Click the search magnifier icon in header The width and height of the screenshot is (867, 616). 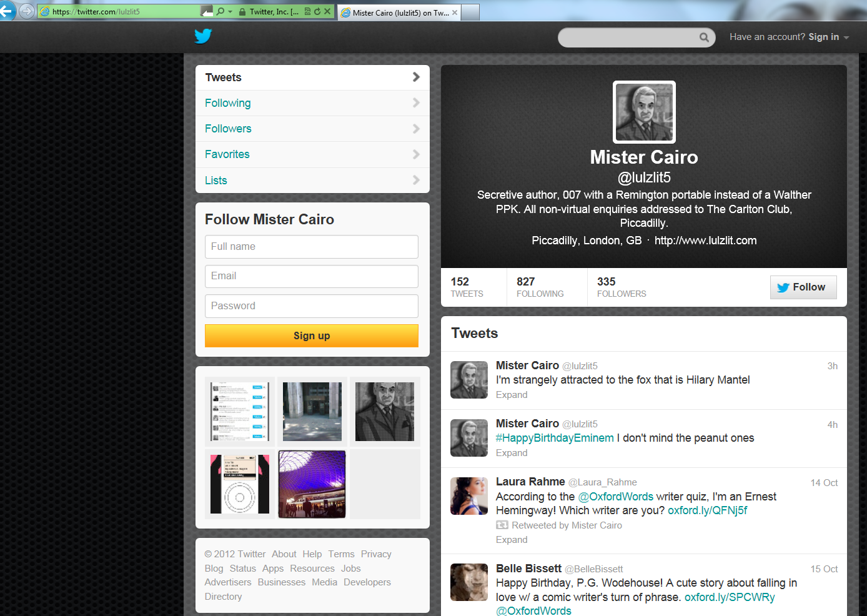click(x=704, y=37)
